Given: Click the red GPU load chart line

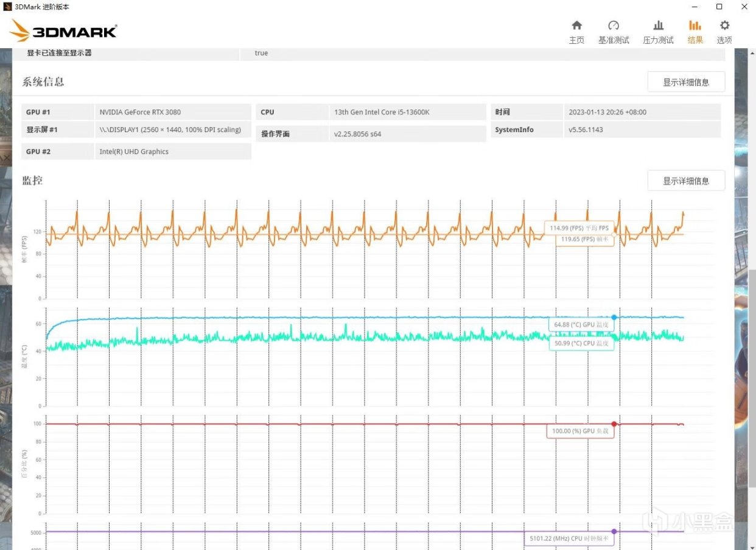Looking at the screenshot, I should tap(364, 424).
